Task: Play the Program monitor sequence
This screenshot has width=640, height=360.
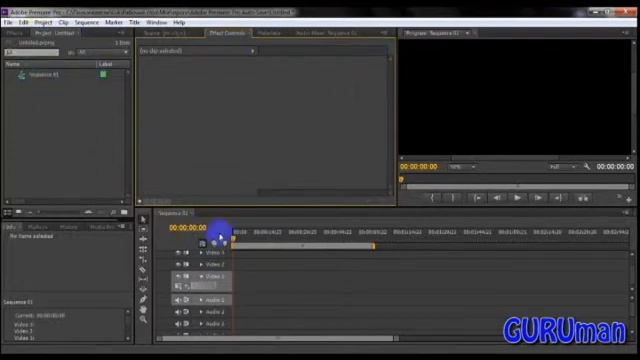Action: [517, 198]
